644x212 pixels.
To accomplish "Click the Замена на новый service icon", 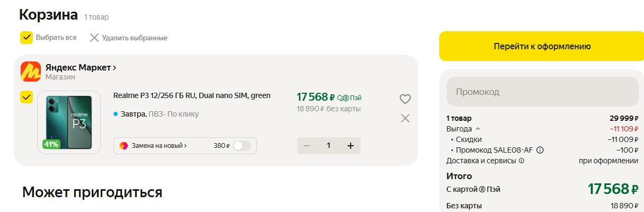I will [124, 146].
